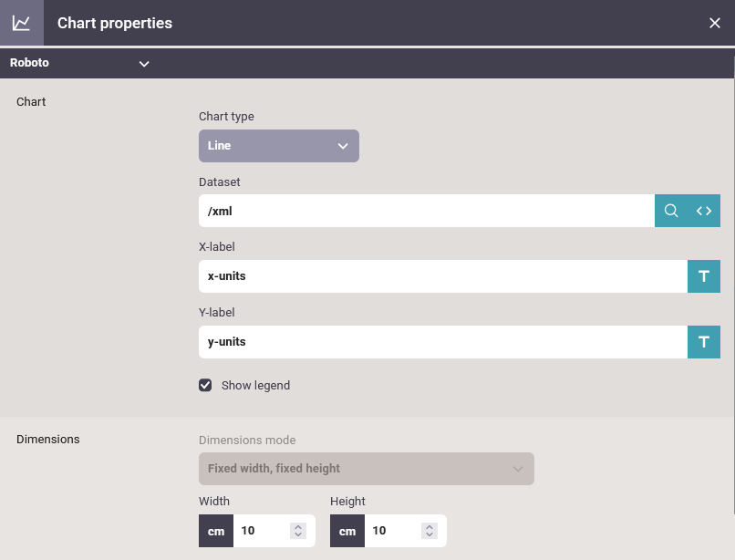Click the Width value field

[x=260, y=531]
